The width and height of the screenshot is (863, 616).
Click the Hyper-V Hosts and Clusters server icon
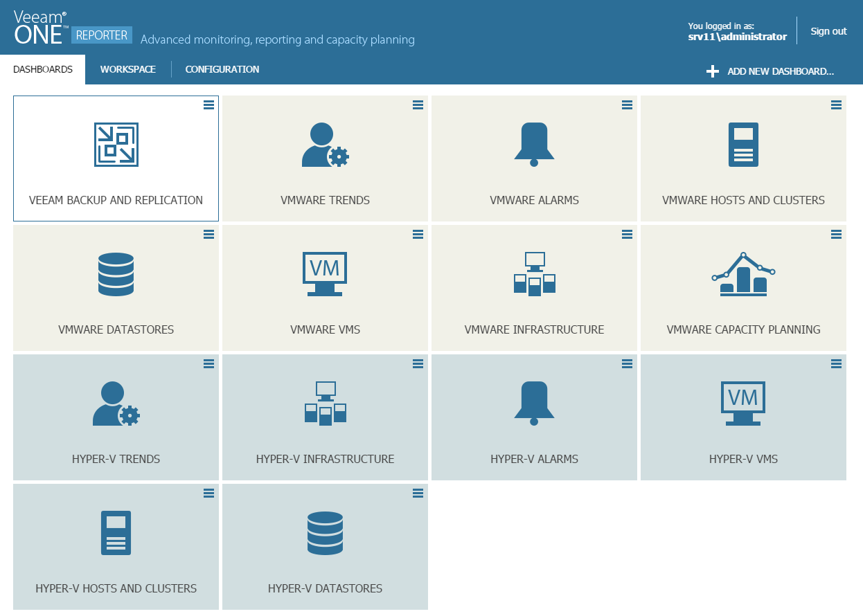tap(116, 533)
